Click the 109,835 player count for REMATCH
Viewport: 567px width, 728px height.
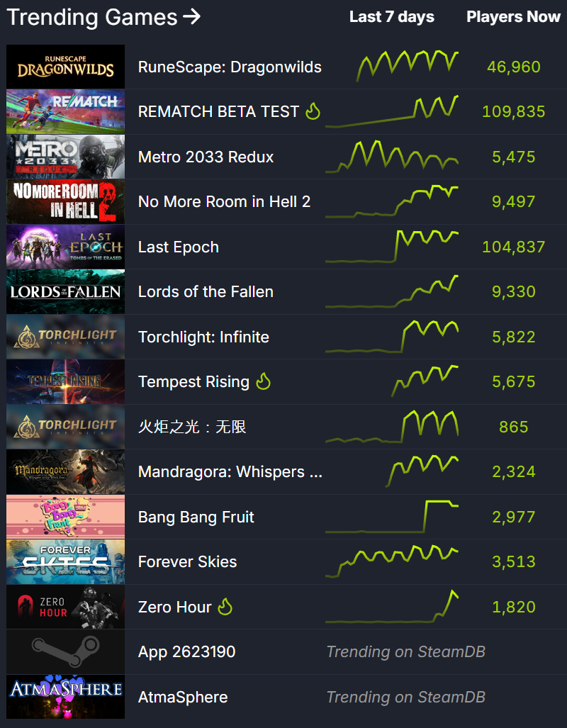point(514,112)
